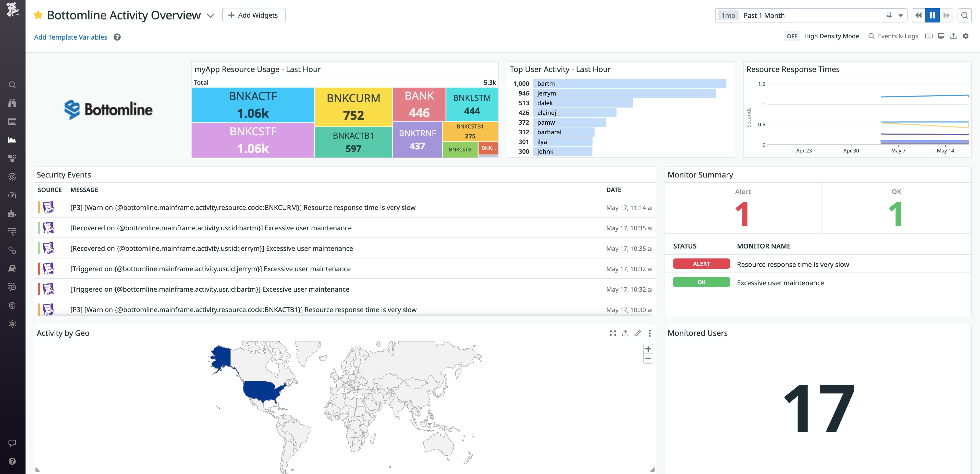Open the Past 1 Month time range dropdown

coord(900,15)
